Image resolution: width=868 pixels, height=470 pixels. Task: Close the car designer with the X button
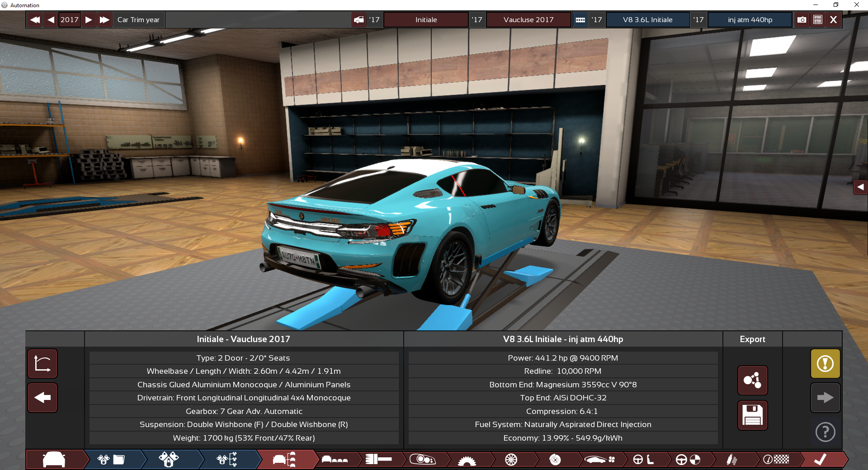pos(834,20)
